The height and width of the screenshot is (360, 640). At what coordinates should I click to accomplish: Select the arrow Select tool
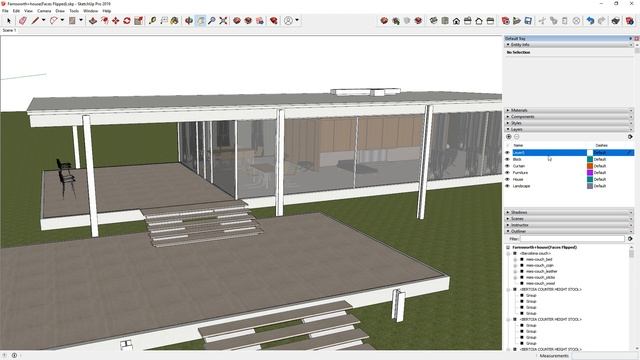[x=9, y=20]
